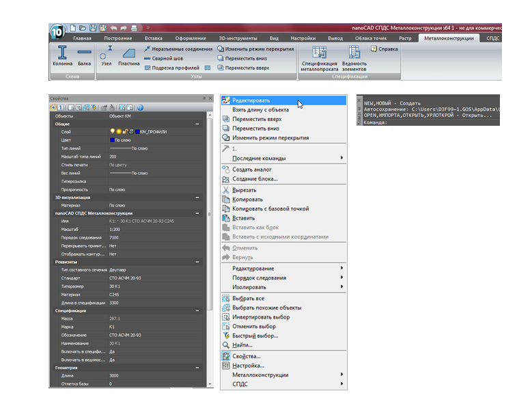Expand Порядок следования submenu

[283, 278]
